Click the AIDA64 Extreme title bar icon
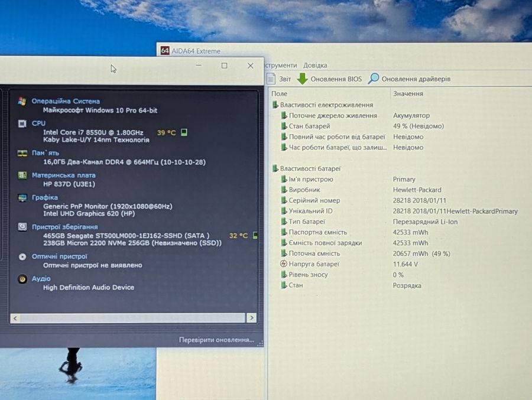532x400 pixels. pyautogui.click(x=165, y=51)
